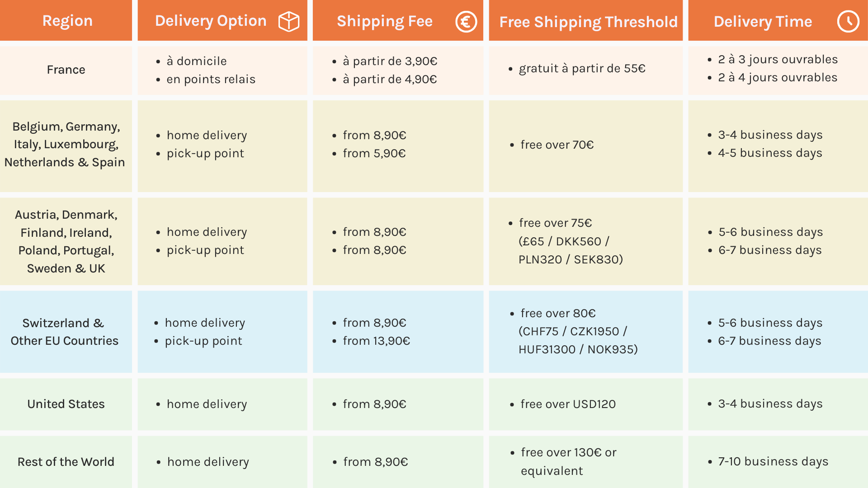868x488 pixels.
Task: Select the Delivery Option header text
Action: [211, 21]
